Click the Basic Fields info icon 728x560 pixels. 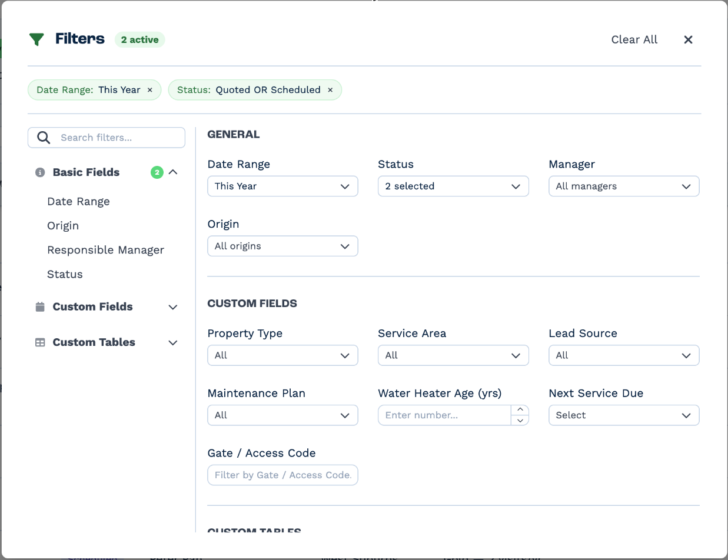pyautogui.click(x=40, y=172)
